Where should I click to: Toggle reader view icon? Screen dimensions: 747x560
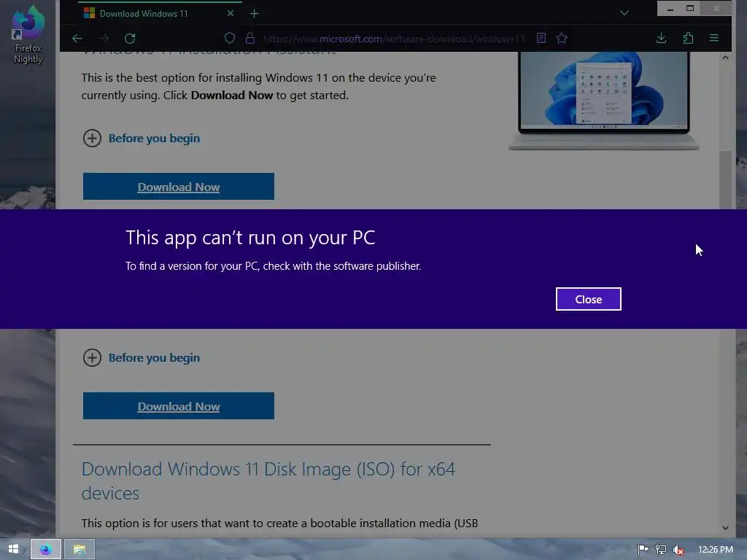(x=541, y=38)
